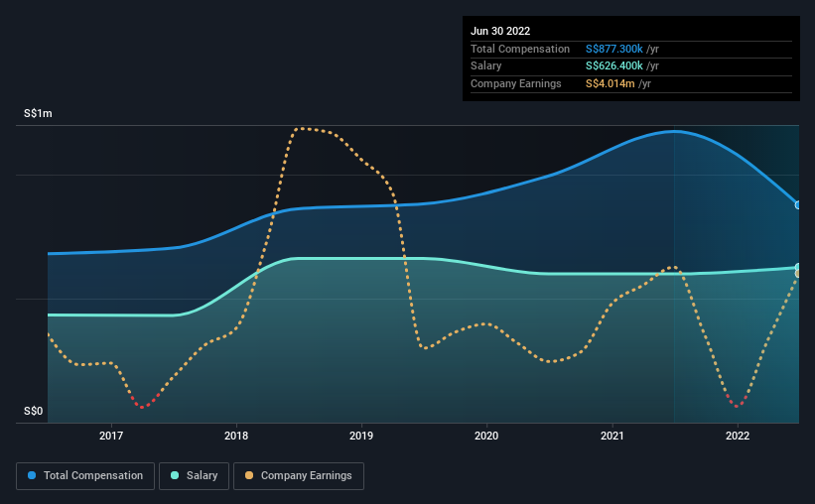The image size is (815, 504).
Task: Toggle the Total Compensation legend button
Action: 85,476
